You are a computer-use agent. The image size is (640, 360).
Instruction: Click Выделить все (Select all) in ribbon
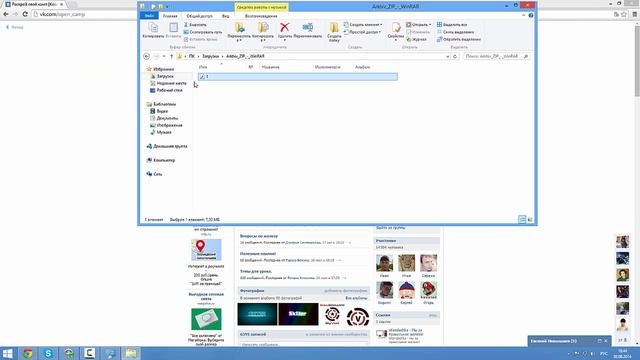coord(452,24)
